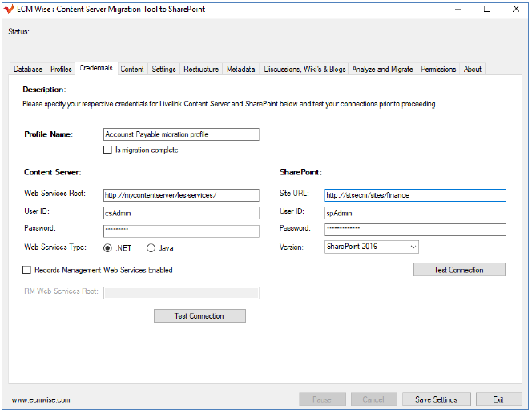532x413 pixels.
Task: Switch to the Permissions tab
Action: click(438, 70)
